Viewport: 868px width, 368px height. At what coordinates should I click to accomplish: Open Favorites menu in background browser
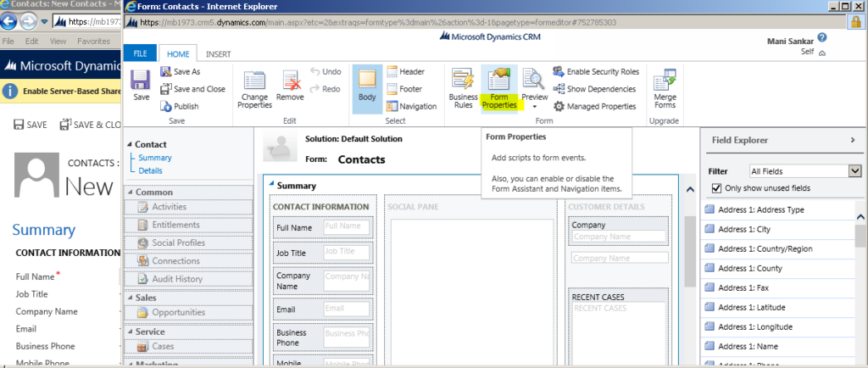pos(93,41)
